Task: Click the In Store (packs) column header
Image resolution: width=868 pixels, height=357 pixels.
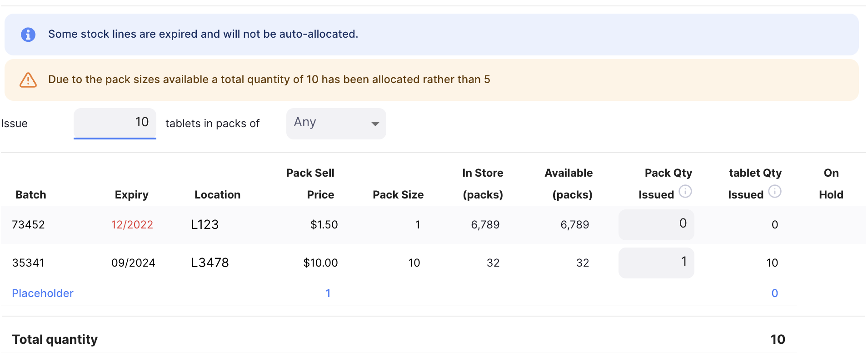Action: [483, 184]
